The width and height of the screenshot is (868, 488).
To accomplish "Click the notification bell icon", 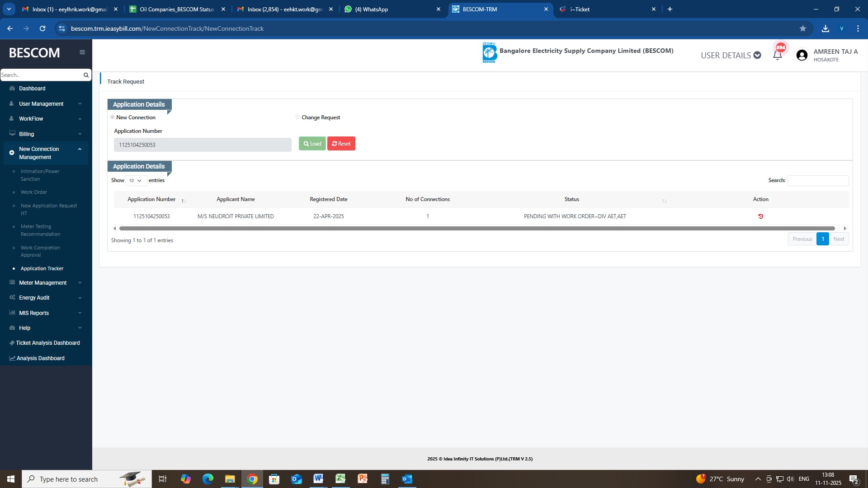I will 777,56.
